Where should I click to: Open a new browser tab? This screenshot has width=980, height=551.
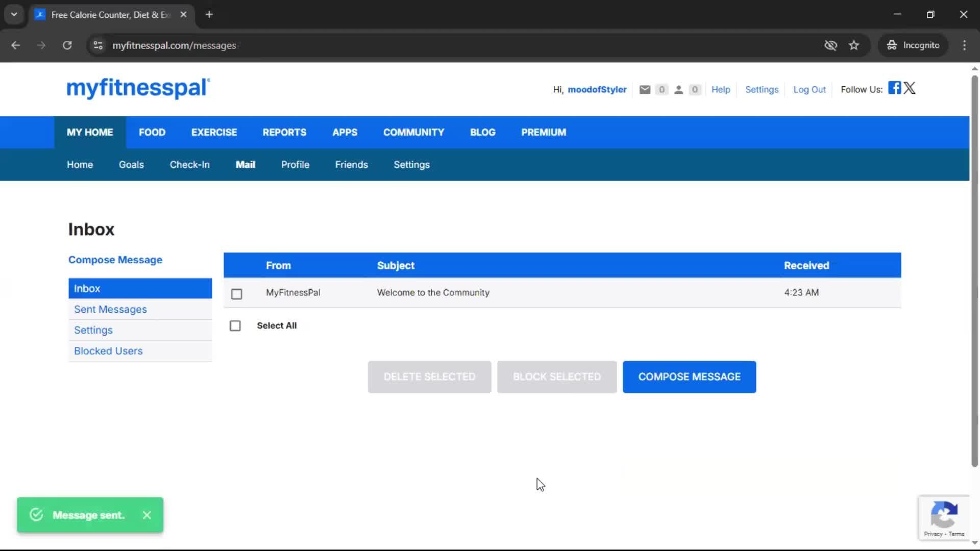pos(209,15)
